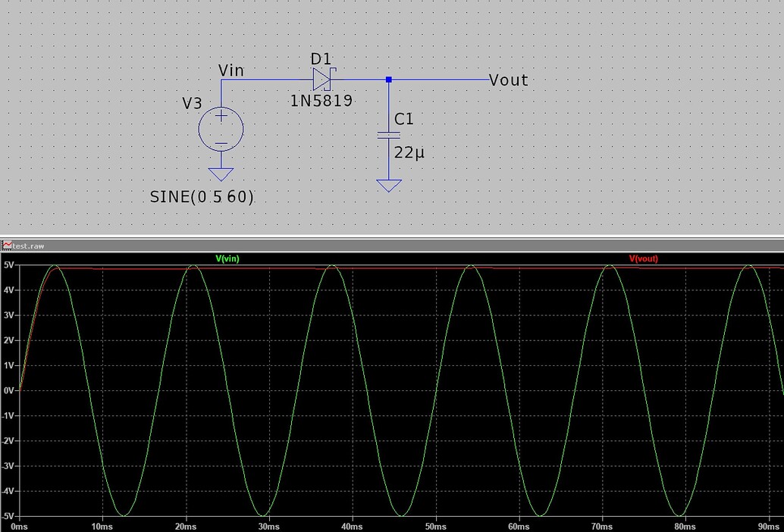Click the junction dot where C1 meets the Vout wire
This screenshot has width=784, height=532.
[x=389, y=79]
